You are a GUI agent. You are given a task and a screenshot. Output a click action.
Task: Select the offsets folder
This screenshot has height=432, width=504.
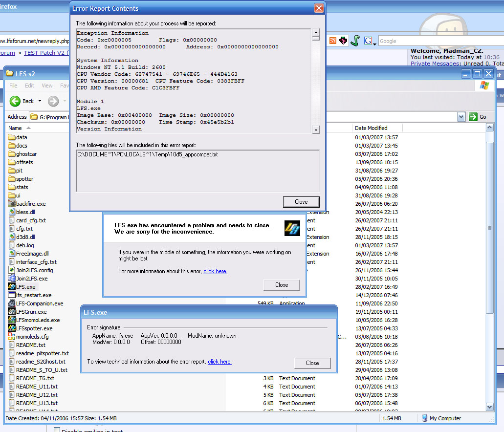pos(21,162)
